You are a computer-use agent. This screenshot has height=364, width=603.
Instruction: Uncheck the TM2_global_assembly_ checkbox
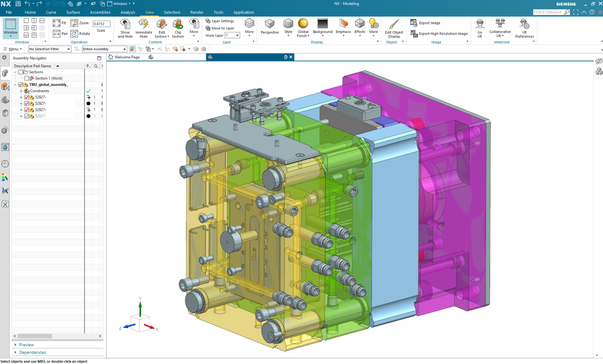pos(21,85)
